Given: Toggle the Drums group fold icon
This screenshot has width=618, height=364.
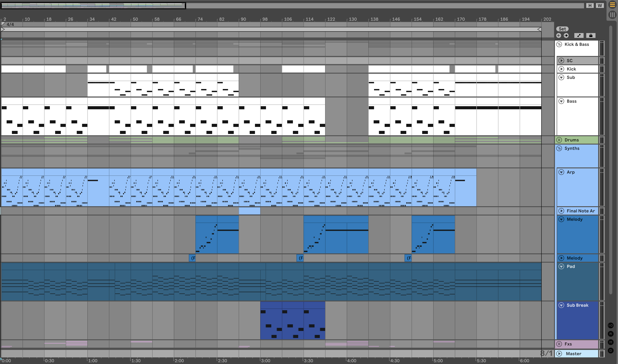Looking at the screenshot, I should tap(559, 140).
